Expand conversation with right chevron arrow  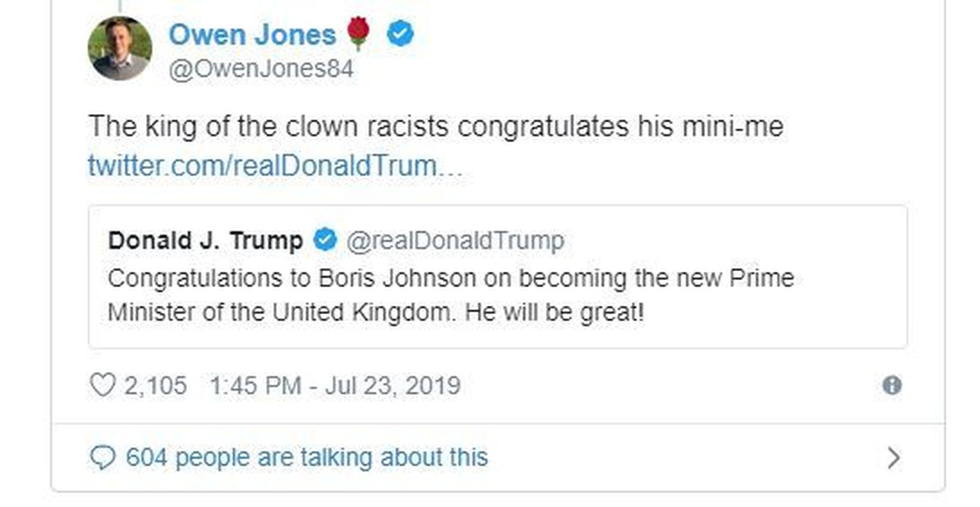pos(894,458)
